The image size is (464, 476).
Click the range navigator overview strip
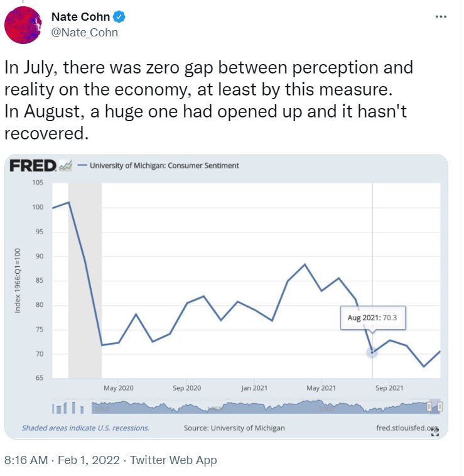(251, 407)
